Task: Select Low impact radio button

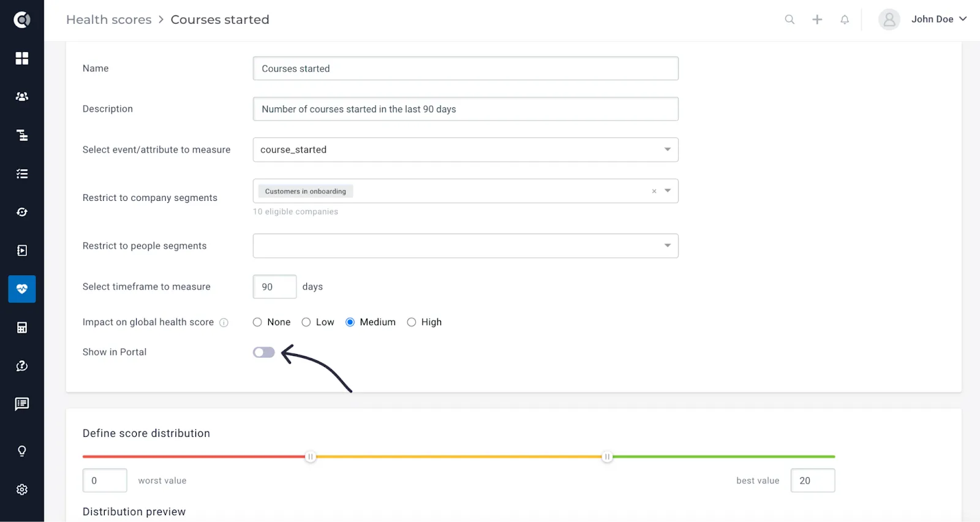Action: tap(306, 322)
